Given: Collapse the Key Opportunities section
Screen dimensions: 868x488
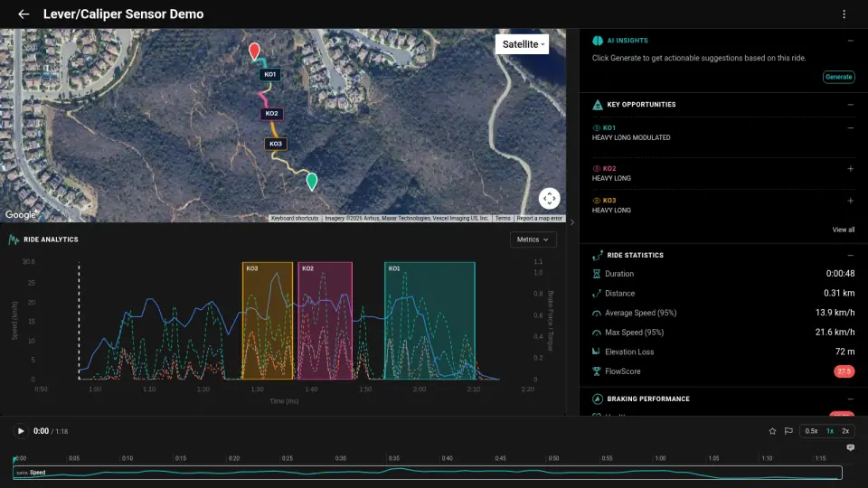Looking at the screenshot, I should click(850, 105).
